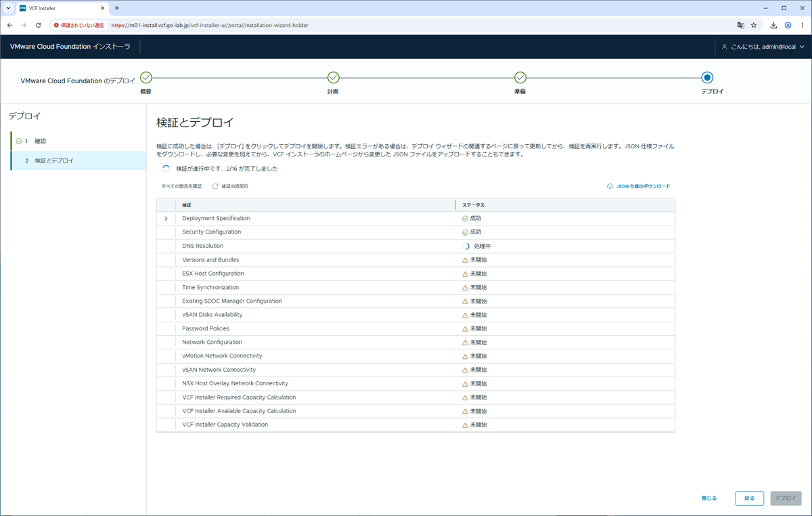The image size is (812, 516).
Task: Click the デプロイ current step circle
Action: click(707, 78)
